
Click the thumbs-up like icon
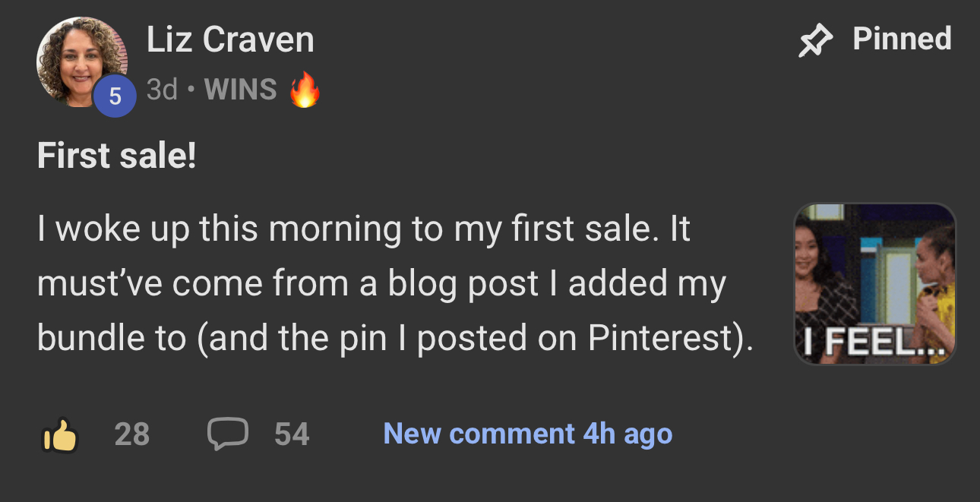point(60,435)
